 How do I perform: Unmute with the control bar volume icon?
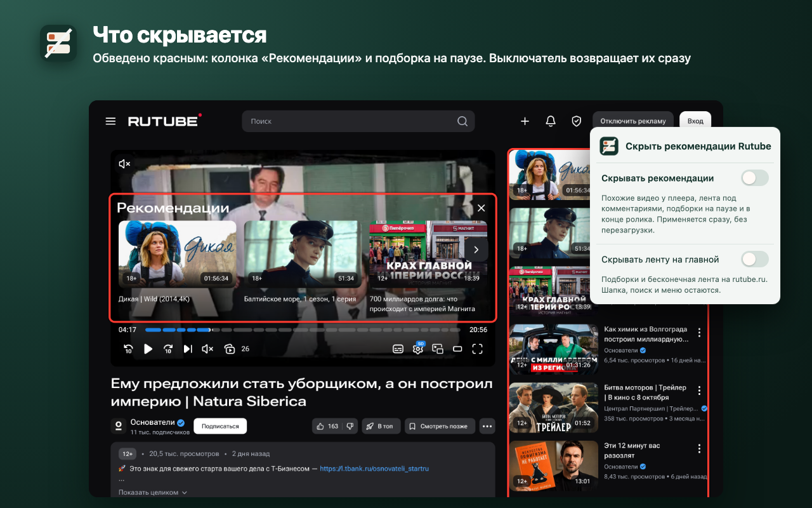tap(207, 349)
